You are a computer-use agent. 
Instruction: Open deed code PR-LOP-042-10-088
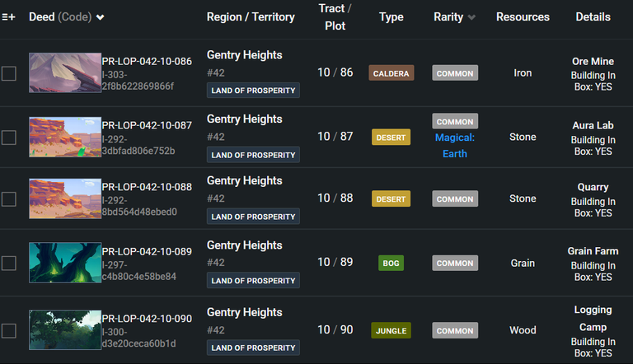coord(147,187)
